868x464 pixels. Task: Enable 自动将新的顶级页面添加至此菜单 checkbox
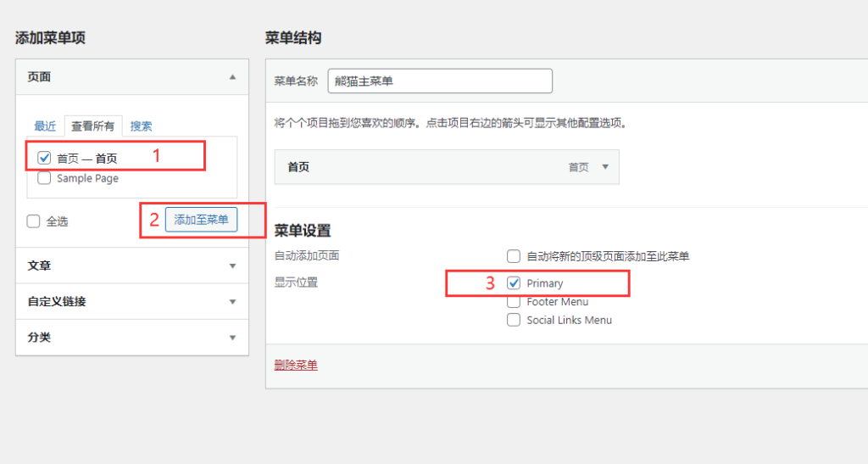pyautogui.click(x=514, y=256)
